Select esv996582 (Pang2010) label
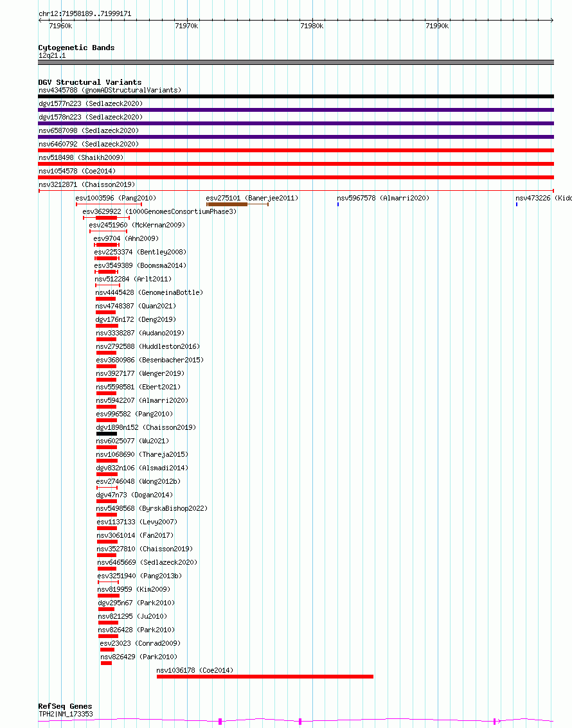This screenshot has width=572, height=728. (x=134, y=413)
